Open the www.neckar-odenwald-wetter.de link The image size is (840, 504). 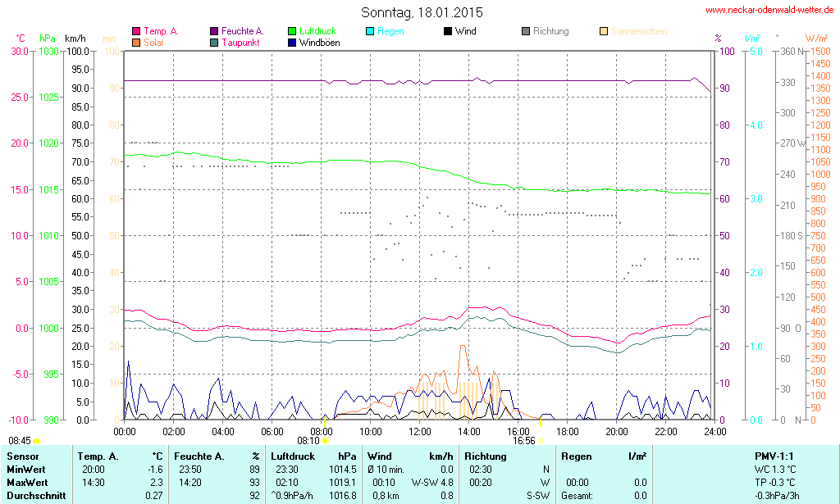pos(769,11)
